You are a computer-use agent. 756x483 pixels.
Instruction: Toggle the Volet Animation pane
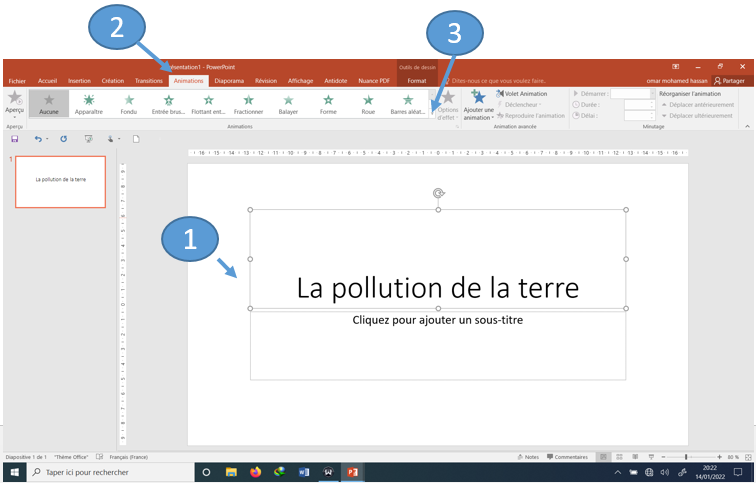(522, 93)
